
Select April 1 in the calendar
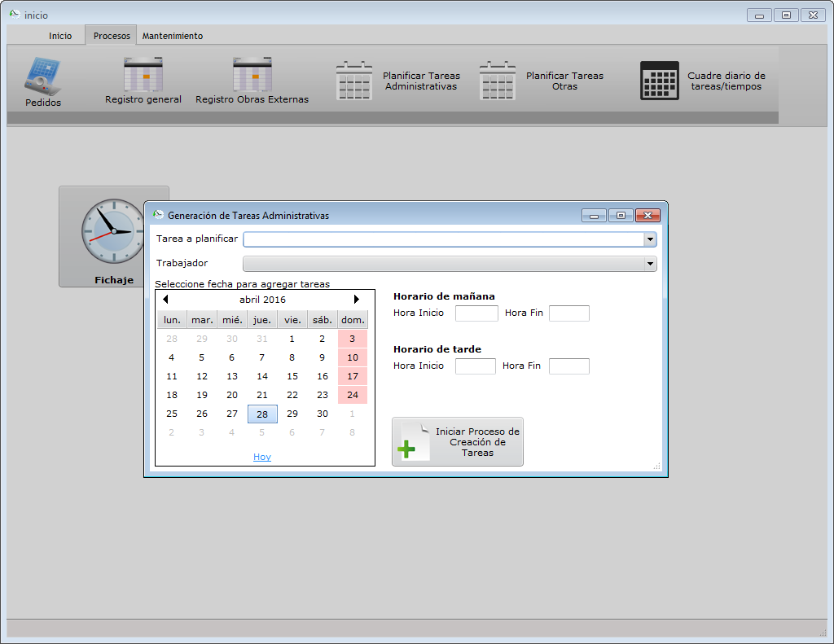[x=292, y=339]
